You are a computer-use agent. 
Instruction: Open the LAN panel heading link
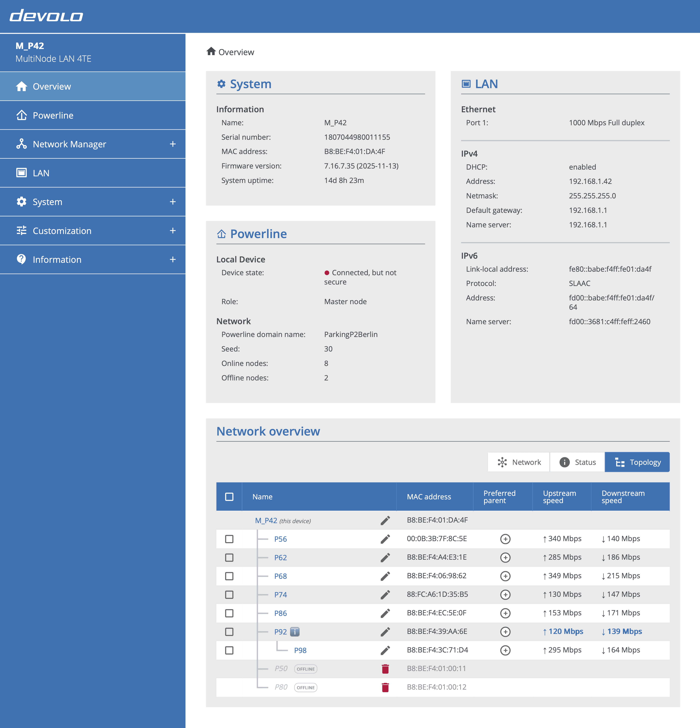[x=486, y=84]
